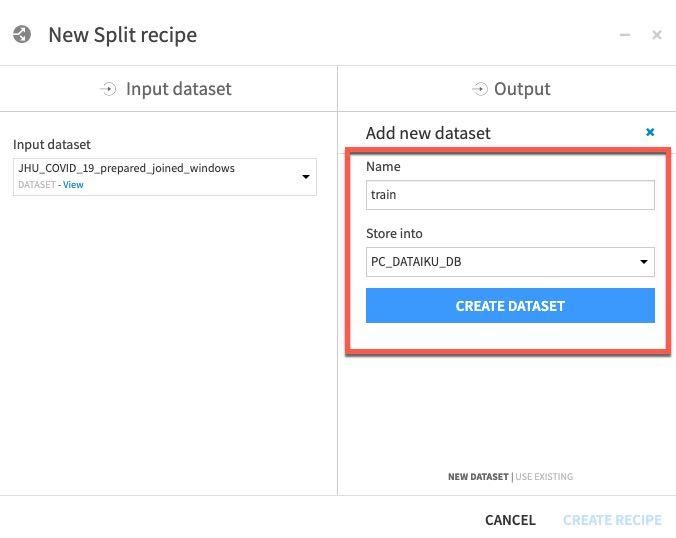Click the Split recipe icon in the title
This screenshot has width=676, height=538.
pyautogui.click(x=23, y=35)
